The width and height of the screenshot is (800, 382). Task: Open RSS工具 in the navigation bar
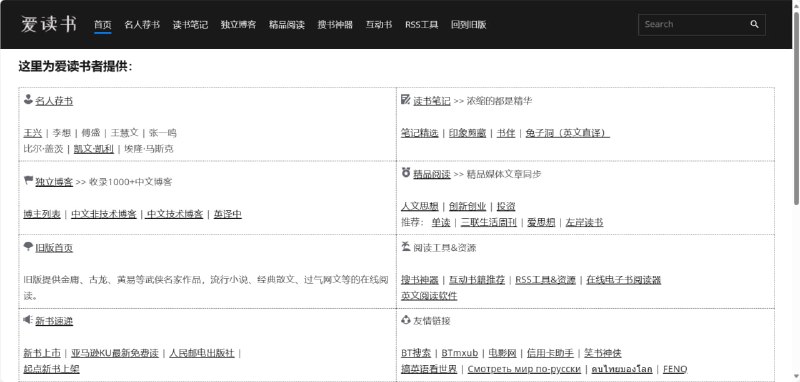click(x=421, y=24)
